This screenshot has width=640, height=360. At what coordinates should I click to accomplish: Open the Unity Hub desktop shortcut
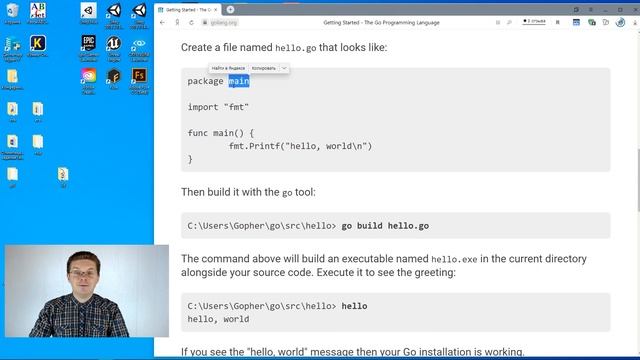click(89, 13)
